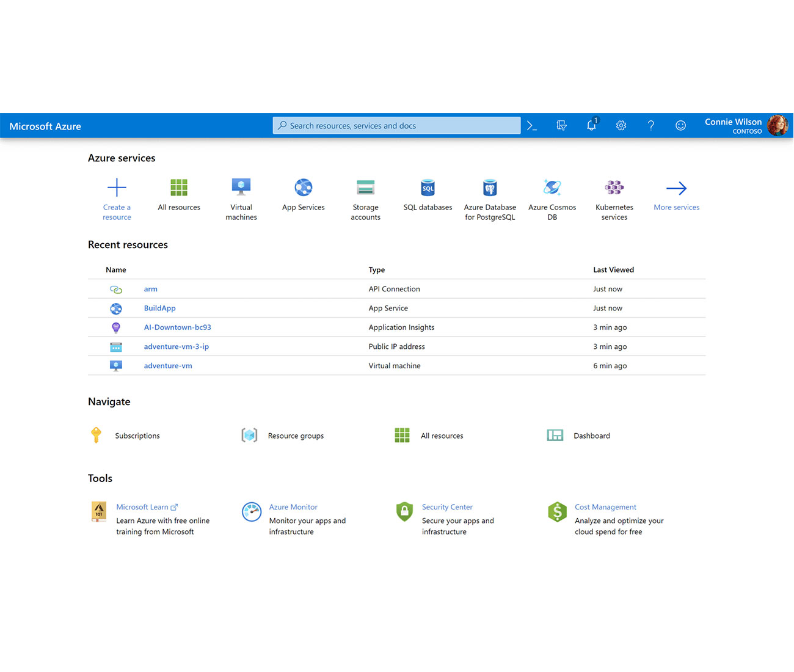Click the Public IP address type cell

tap(396, 346)
